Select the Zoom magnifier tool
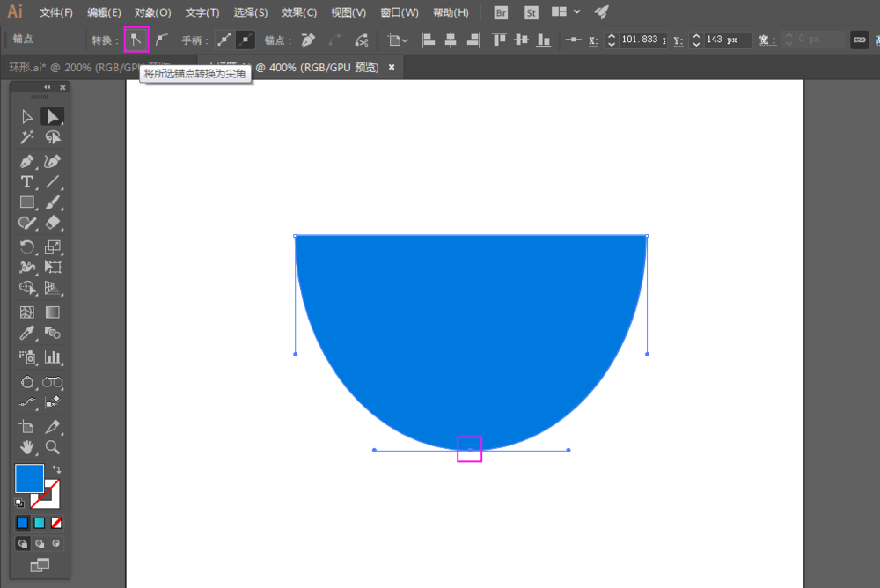 53,447
